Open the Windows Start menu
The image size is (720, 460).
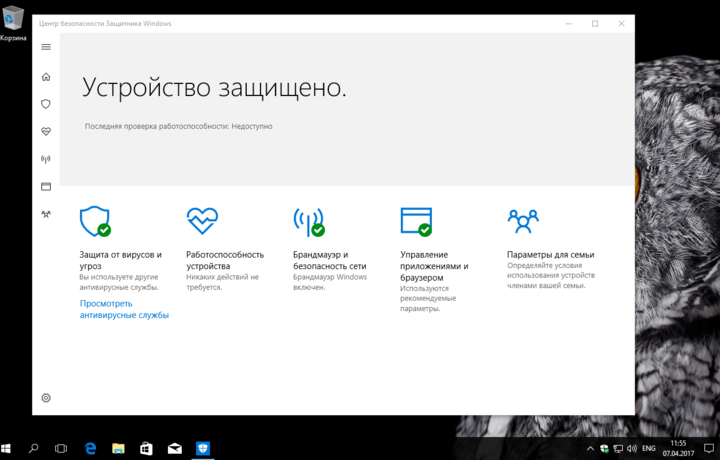click(6, 449)
